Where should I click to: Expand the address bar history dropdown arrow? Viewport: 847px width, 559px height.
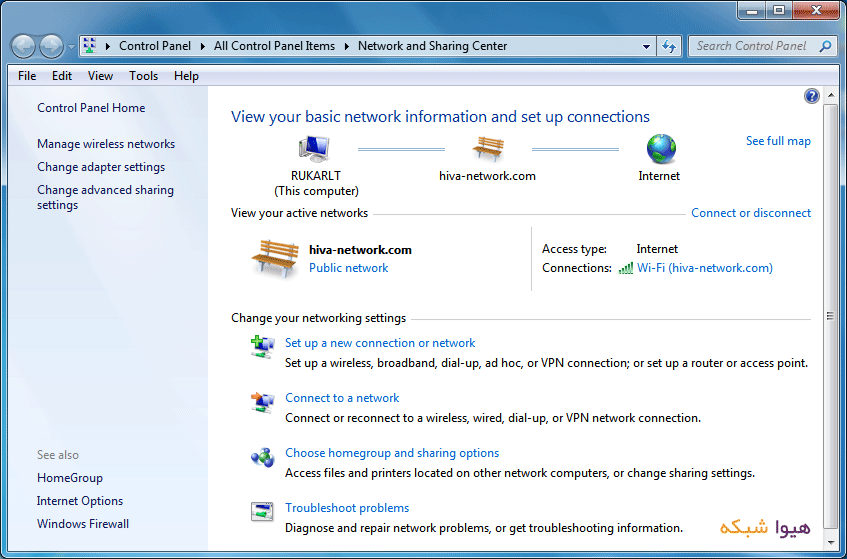pyautogui.click(x=647, y=46)
